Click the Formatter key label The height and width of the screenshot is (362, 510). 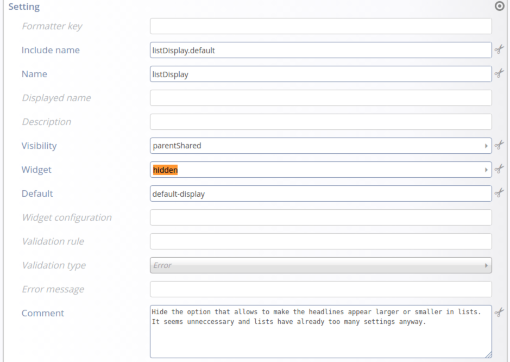point(52,26)
